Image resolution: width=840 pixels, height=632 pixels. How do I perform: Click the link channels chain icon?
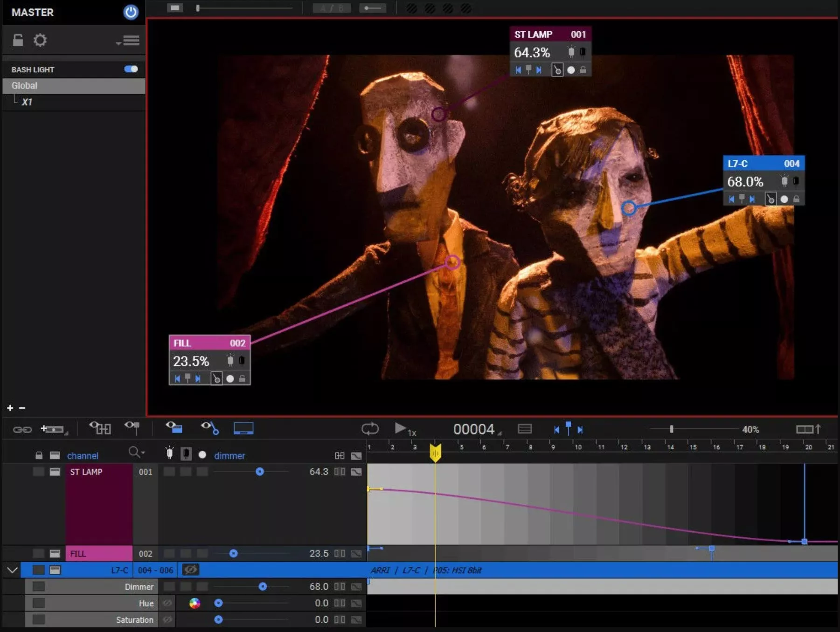point(22,429)
